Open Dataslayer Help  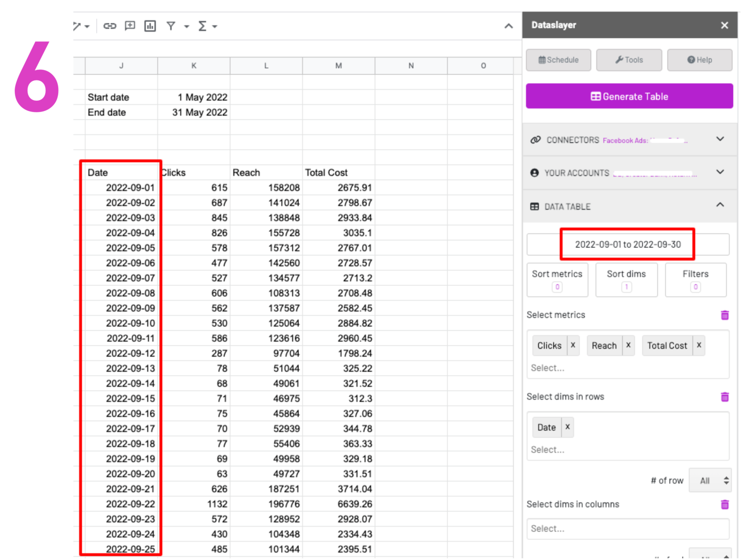pos(699,60)
